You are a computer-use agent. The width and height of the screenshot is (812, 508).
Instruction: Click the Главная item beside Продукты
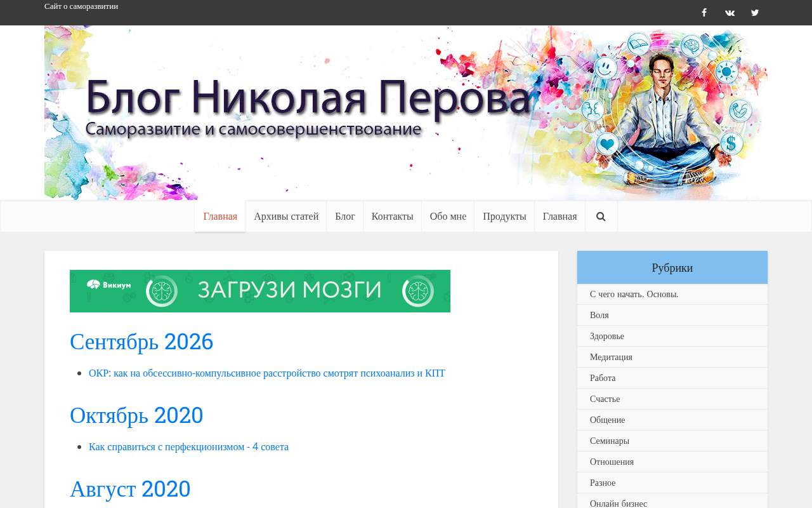(x=560, y=217)
